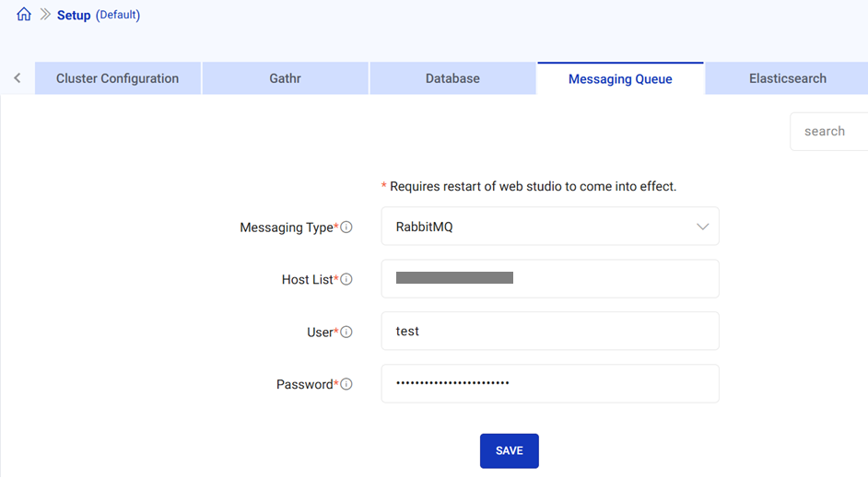The width and height of the screenshot is (868, 490).
Task: Open the Elasticsearch tab
Action: coord(787,78)
